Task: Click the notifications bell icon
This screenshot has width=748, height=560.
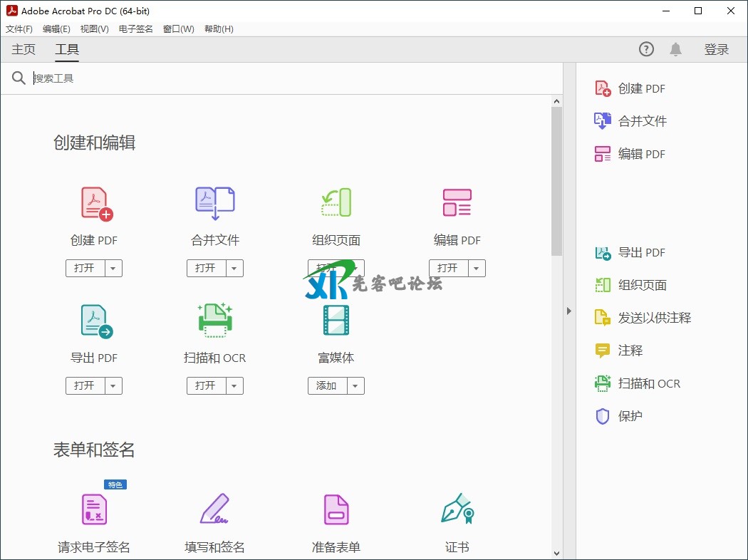Action: click(x=675, y=49)
